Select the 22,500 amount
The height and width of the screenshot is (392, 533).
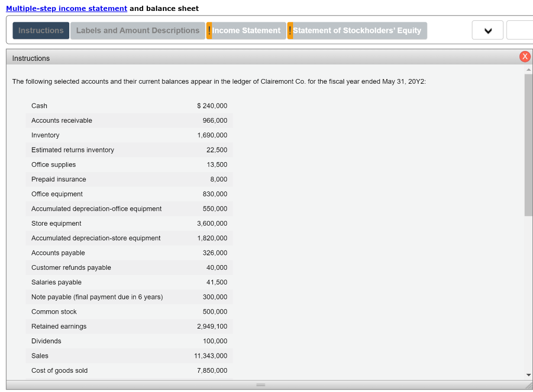(x=217, y=150)
